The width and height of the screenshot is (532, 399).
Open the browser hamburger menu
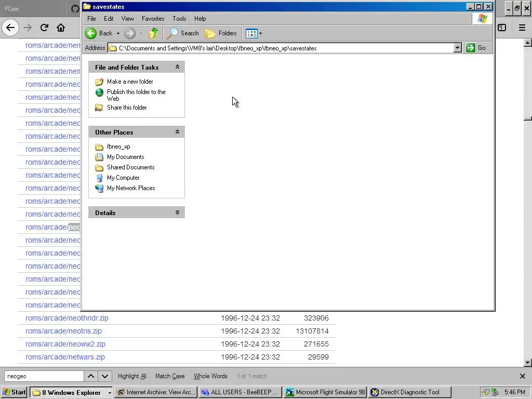522,28
